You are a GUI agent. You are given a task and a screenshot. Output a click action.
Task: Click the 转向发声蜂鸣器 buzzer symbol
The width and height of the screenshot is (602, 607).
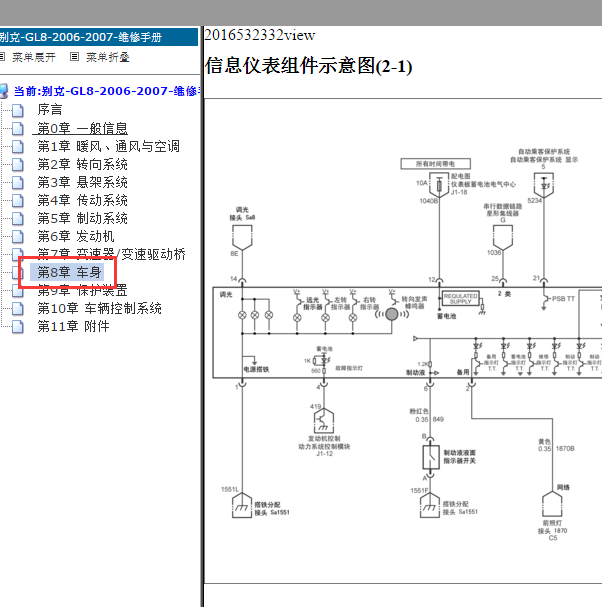(x=392, y=314)
